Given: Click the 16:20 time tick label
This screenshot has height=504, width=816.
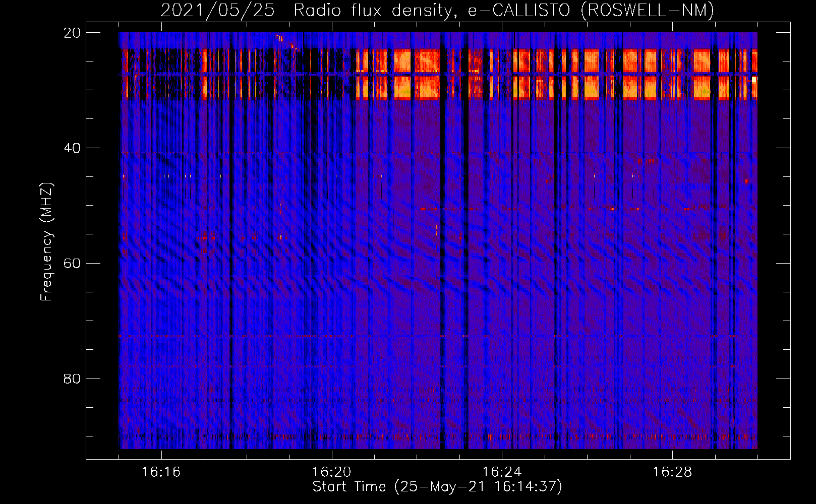Looking at the screenshot, I should 331,472.
